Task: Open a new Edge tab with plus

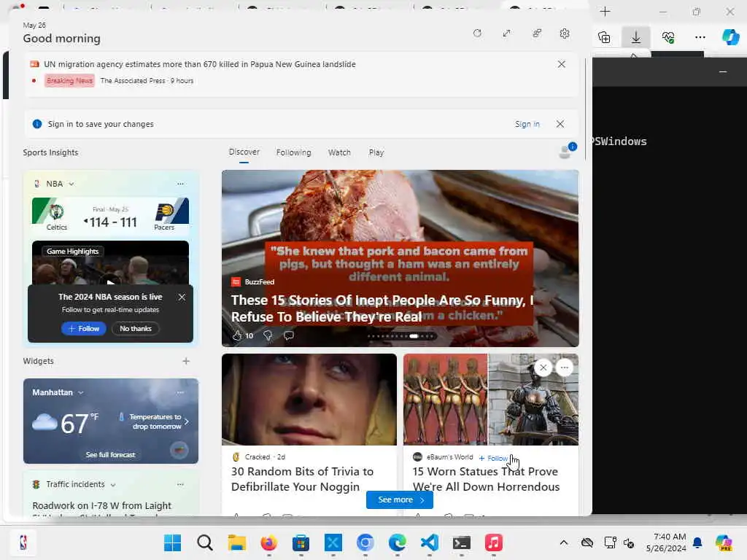Action: (605, 12)
